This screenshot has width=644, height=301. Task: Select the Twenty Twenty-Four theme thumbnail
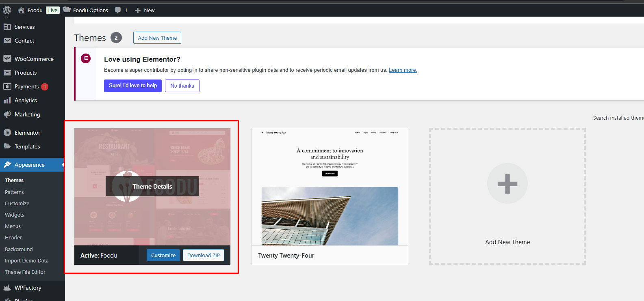point(330,187)
